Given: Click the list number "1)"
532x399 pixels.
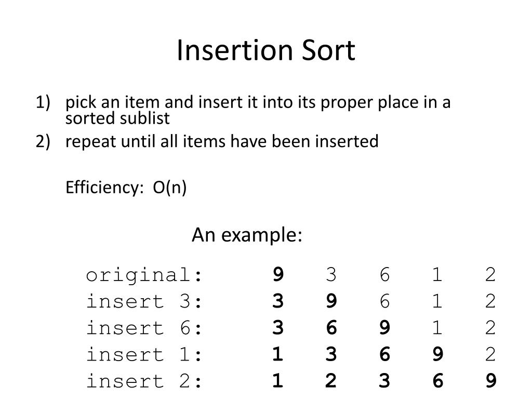Looking at the screenshot, I should pos(43,102).
